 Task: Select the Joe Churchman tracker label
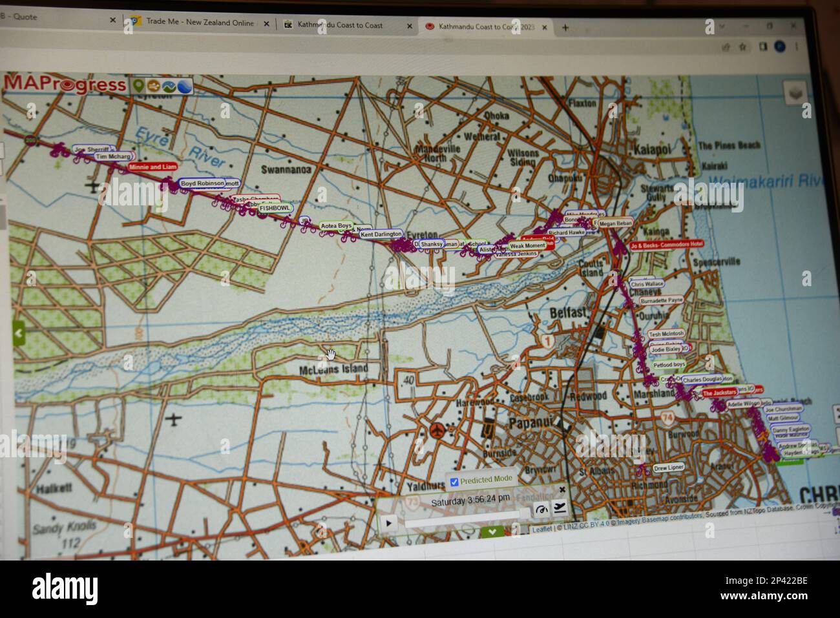pos(783,409)
